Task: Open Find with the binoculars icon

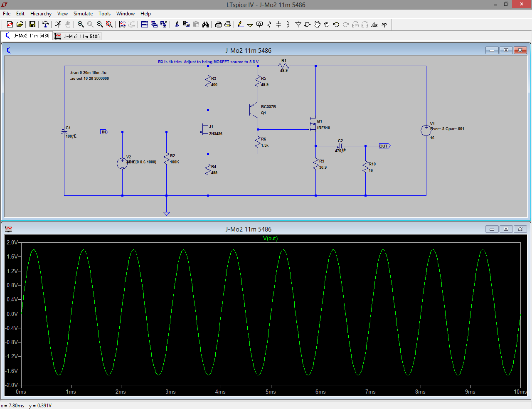Action: (x=205, y=25)
